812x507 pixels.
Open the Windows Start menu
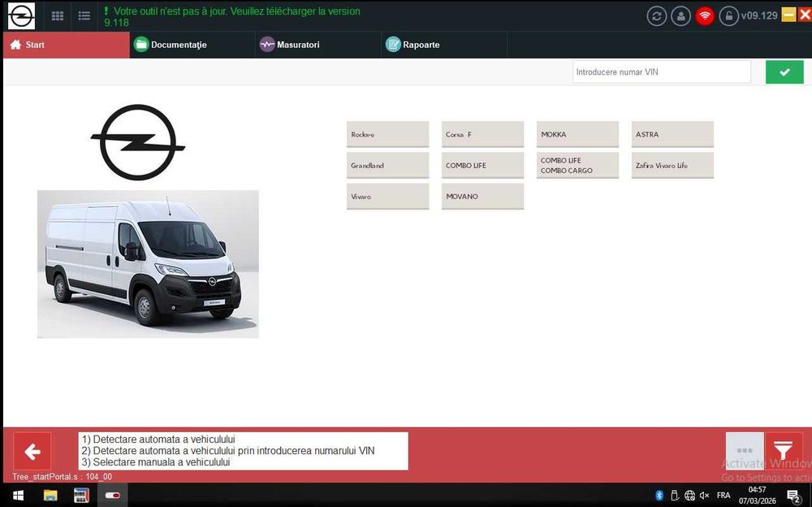tap(18, 496)
